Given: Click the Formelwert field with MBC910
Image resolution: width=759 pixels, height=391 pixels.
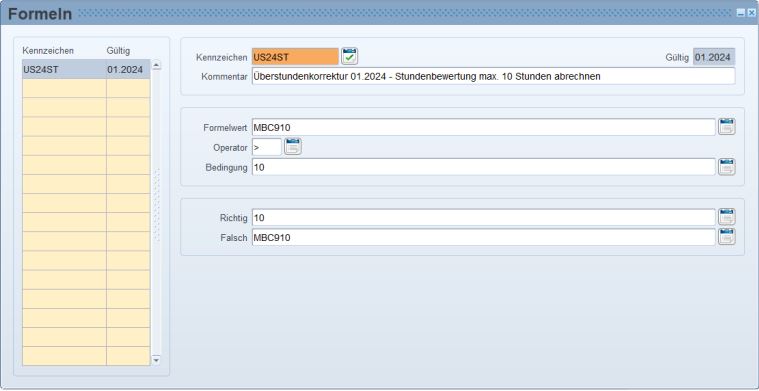Looking at the screenshot, I should click(484, 127).
